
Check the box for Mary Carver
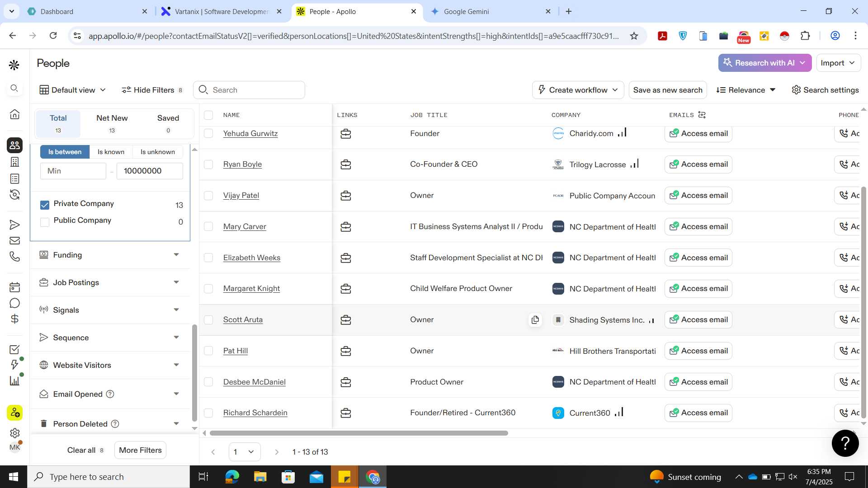click(x=208, y=226)
